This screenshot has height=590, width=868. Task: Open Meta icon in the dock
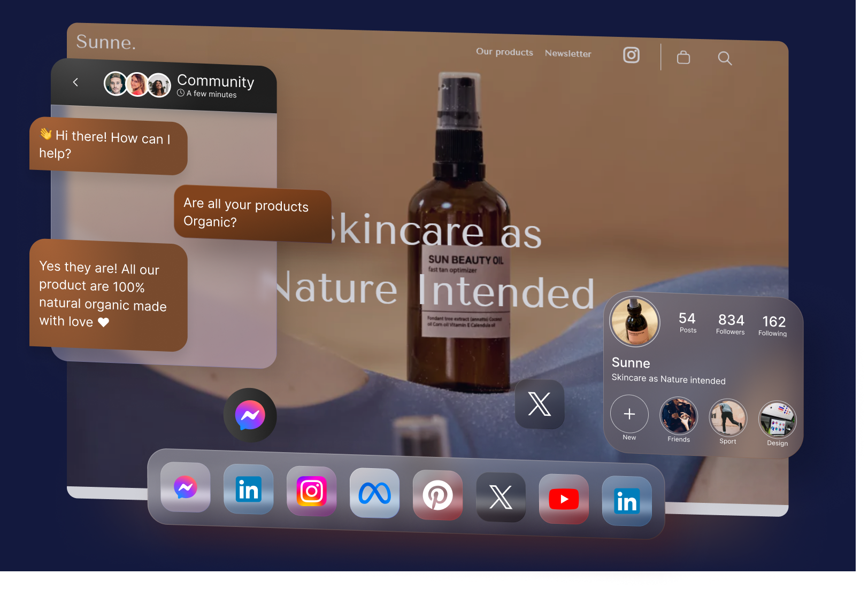pos(374,493)
